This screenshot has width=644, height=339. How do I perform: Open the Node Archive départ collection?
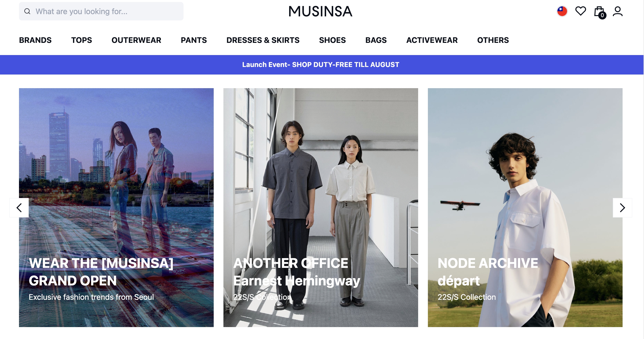pos(525,207)
